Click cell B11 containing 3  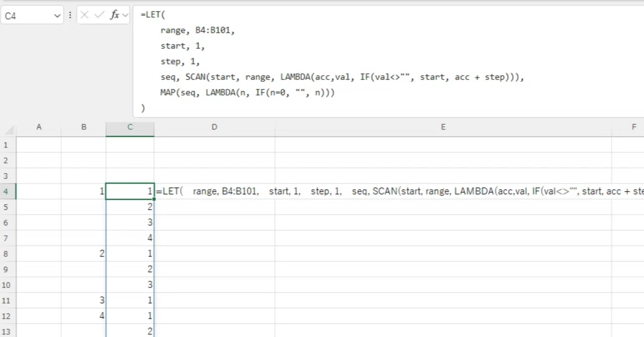[x=84, y=301]
